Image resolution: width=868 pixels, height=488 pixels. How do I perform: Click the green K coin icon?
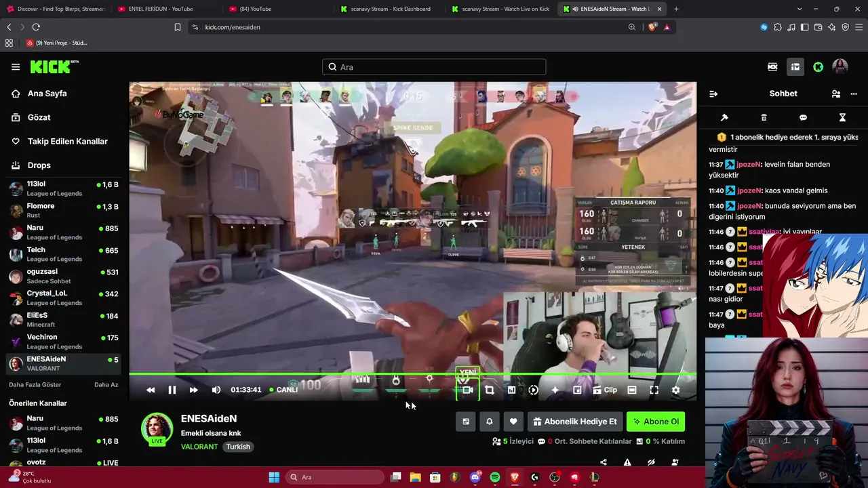pos(818,66)
